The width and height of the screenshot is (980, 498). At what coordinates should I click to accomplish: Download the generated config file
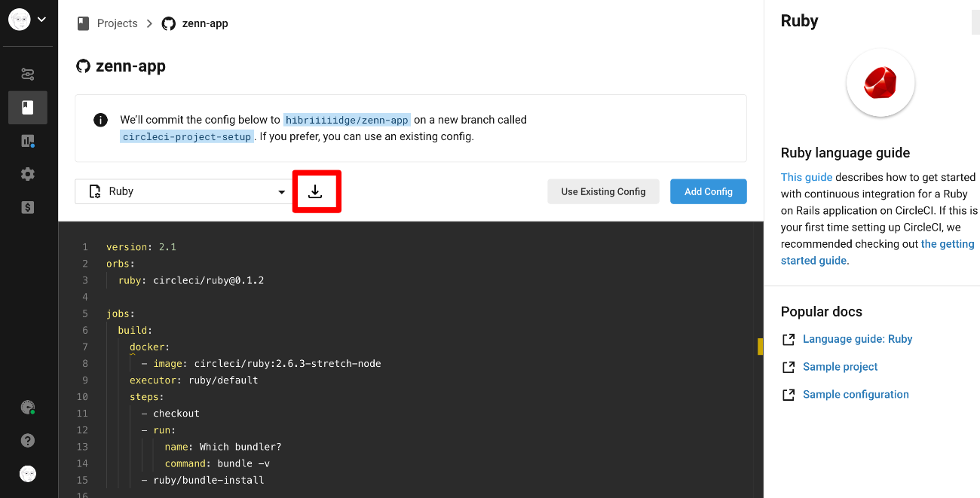click(317, 191)
